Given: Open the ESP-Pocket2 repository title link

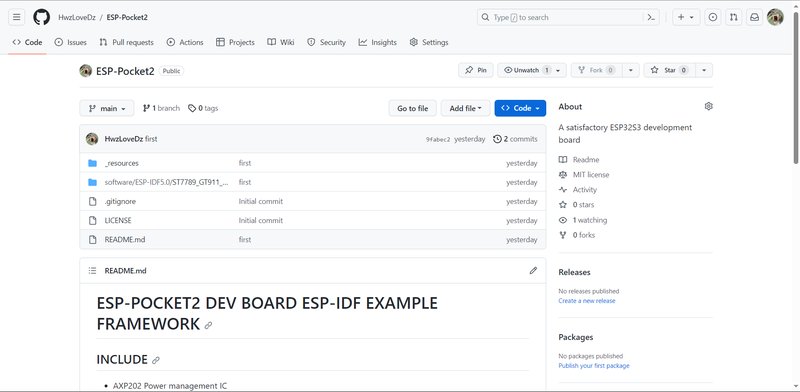Looking at the screenshot, I should [125, 71].
